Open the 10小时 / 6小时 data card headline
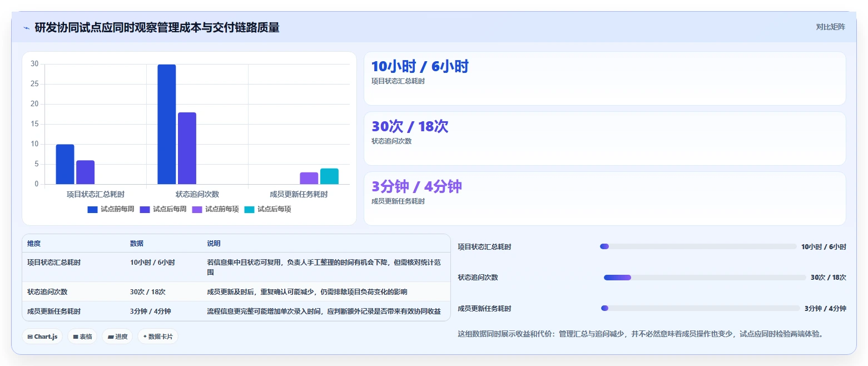 click(x=420, y=67)
